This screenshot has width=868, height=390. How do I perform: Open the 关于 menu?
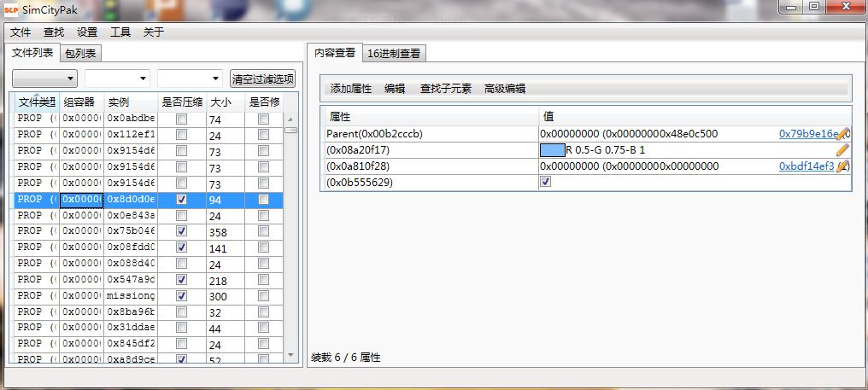tap(153, 32)
